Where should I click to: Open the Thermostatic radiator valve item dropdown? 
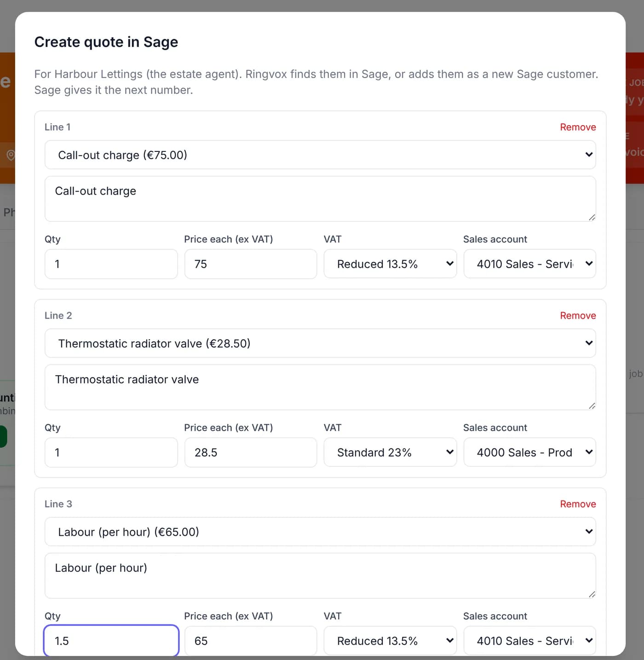click(x=320, y=343)
